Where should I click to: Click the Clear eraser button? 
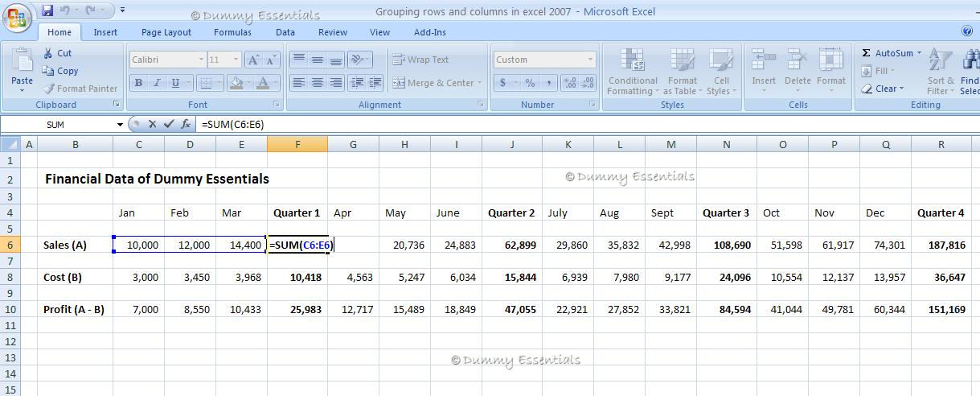(x=882, y=89)
